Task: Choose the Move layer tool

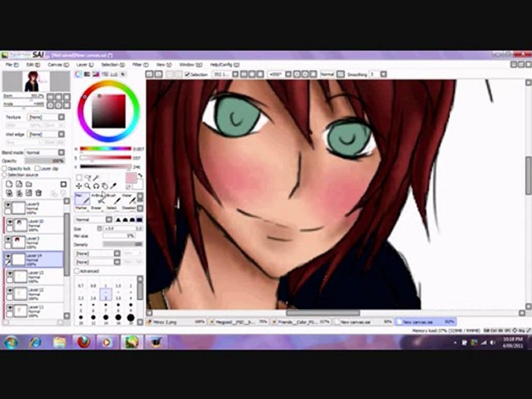Action: pyautogui.click(x=79, y=186)
